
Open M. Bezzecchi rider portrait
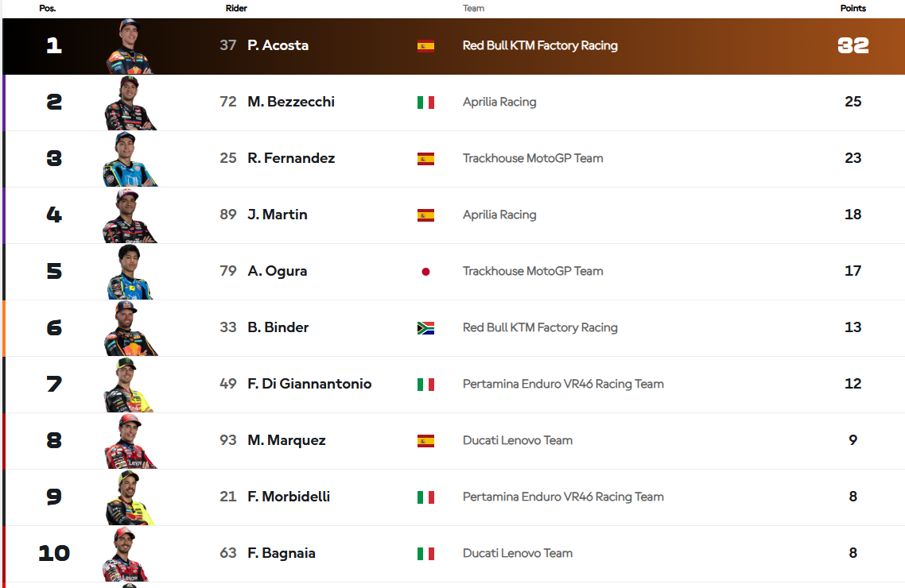click(x=130, y=103)
